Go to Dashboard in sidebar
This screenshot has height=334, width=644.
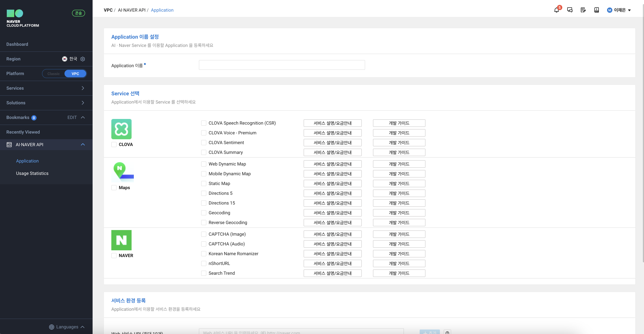[x=17, y=44]
